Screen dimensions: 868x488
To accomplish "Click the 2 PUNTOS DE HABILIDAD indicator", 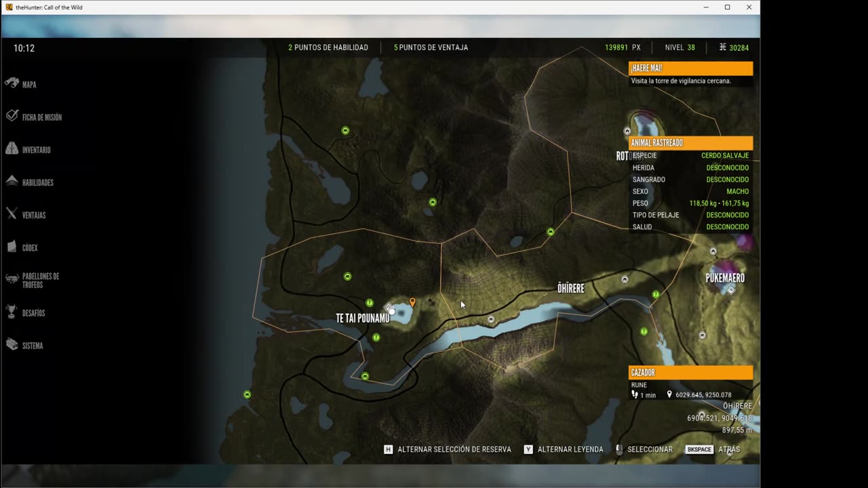I will [328, 47].
